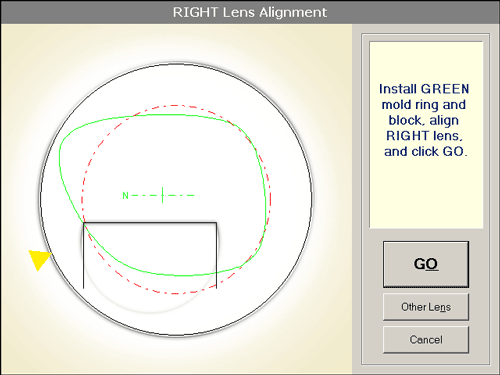
Task: Click the right vertical line of segment box
Action: click(x=216, y=255)
